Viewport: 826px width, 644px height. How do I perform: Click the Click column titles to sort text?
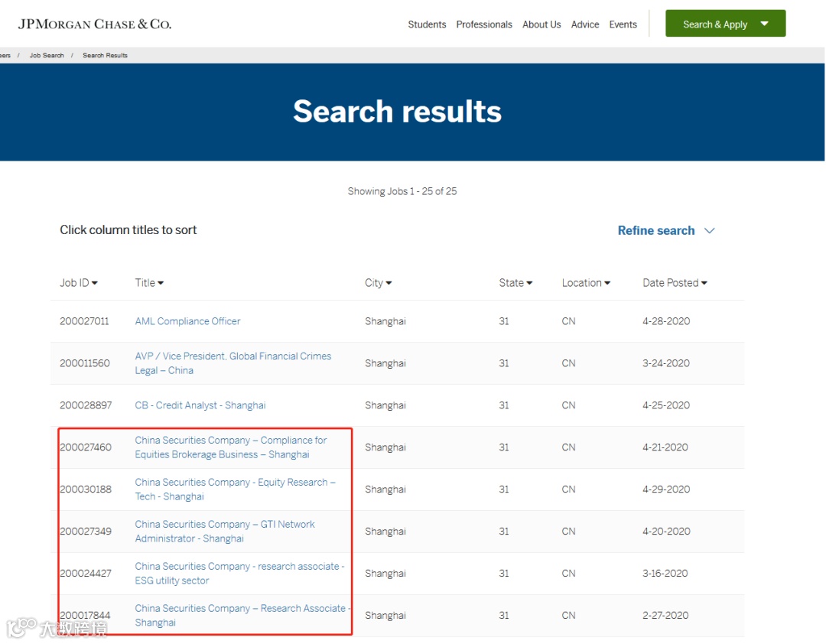[x=128, y=230]
